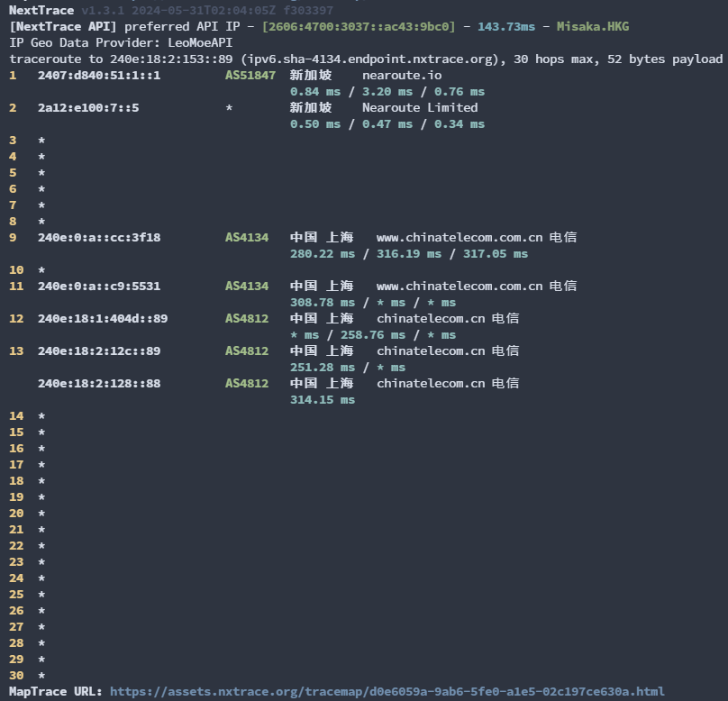The height and width of the screenshot is (701, 728).
Task: Click the LeoMoeAPI provider name
Action: coord(200,42)
